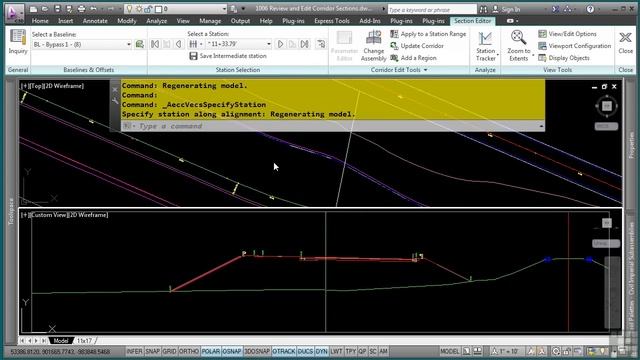Switch to the 11x17 layout tab
640x360 pixels.
tap(84, 340)
